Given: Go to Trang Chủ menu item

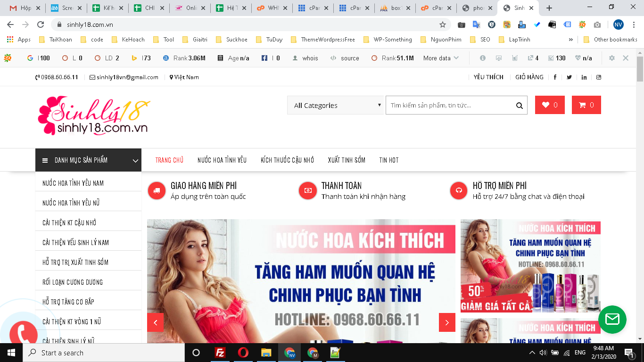Looking at the screenshot, I should click(169, 160).
